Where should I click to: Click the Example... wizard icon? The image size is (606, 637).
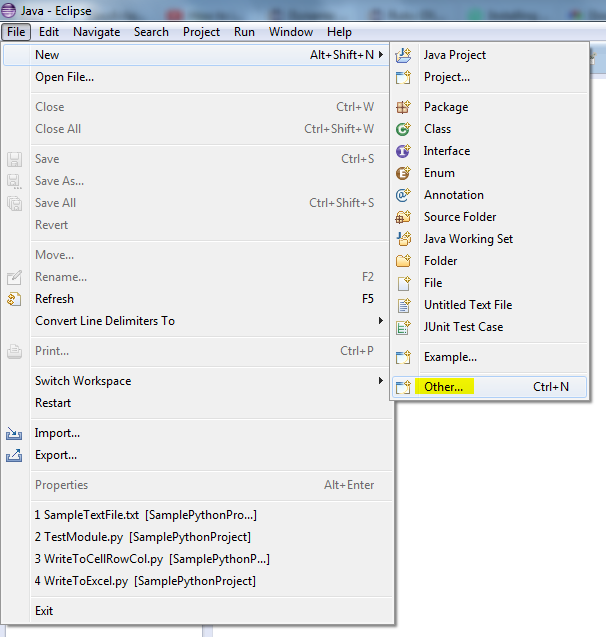[403, 357]
